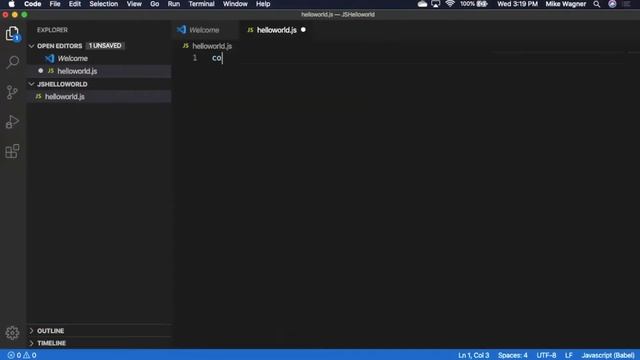The width and height of the screenshot is (640, 360).
Task: Open the Code application menu
Action: click(33, 4)
